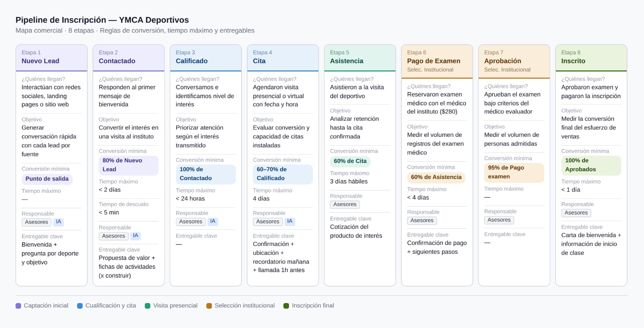Click the "Etapa 8" label
This screenshot has width=644, height=328.
click(571, 53)
